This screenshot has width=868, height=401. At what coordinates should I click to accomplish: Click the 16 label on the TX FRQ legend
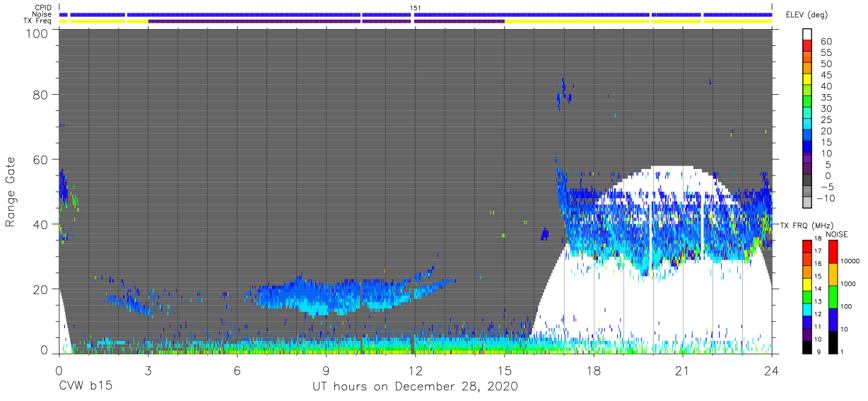pyautogui.click(x=819, y=264)
